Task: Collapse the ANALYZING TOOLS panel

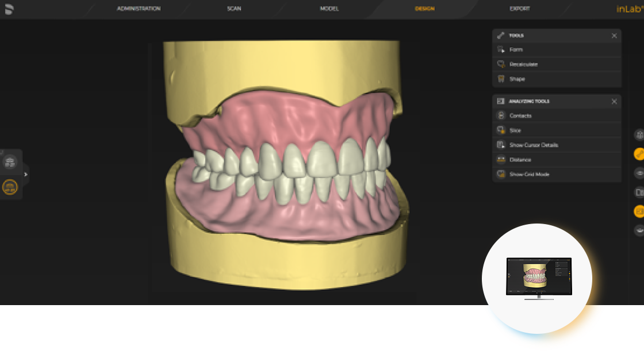Action: pyautogui.click(x=614, y=101)
